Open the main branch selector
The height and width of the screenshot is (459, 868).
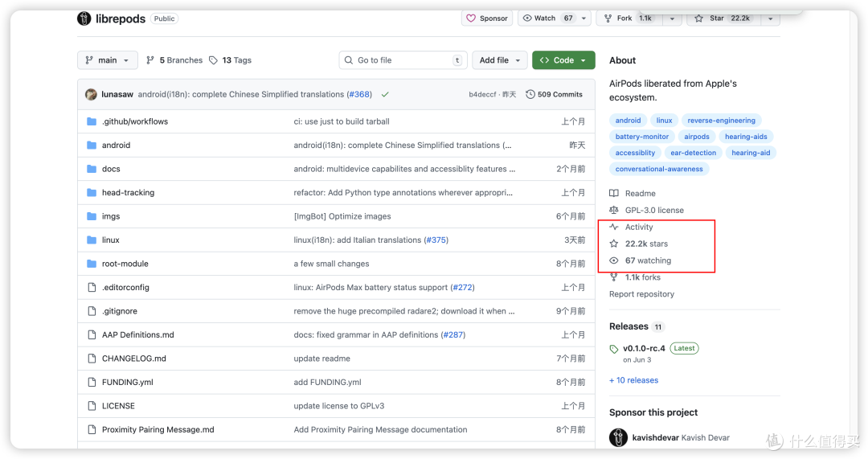click(x=108, y=60)
